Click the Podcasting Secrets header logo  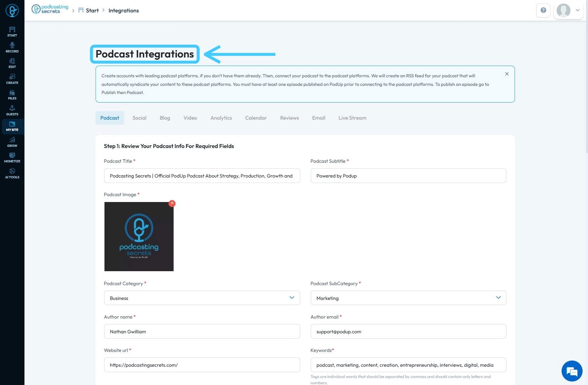point(50,9)
